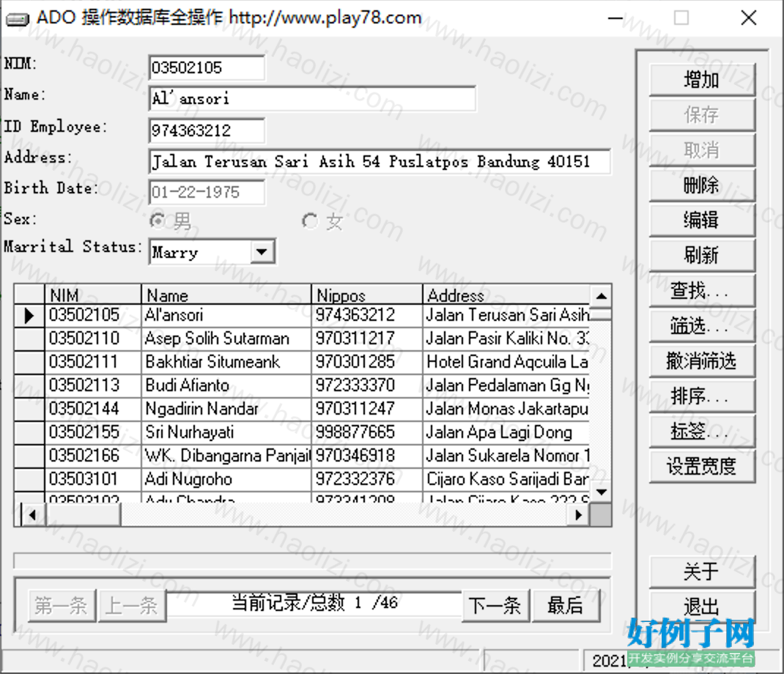The height and width of the screenshot is (674, 784).
Task: Click the 退出 (Exit) button
Action: pos(702,607)
